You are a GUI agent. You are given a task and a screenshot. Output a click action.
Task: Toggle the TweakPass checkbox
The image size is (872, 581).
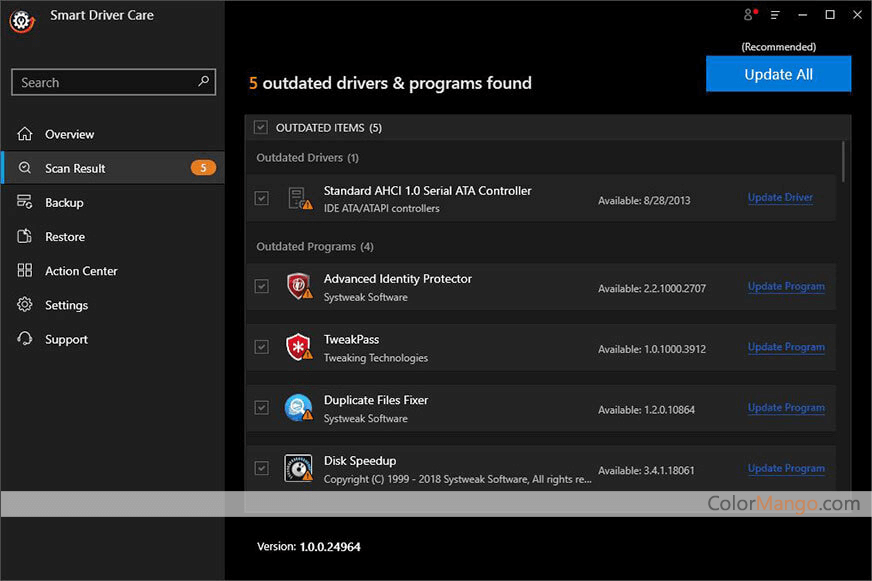261,347
